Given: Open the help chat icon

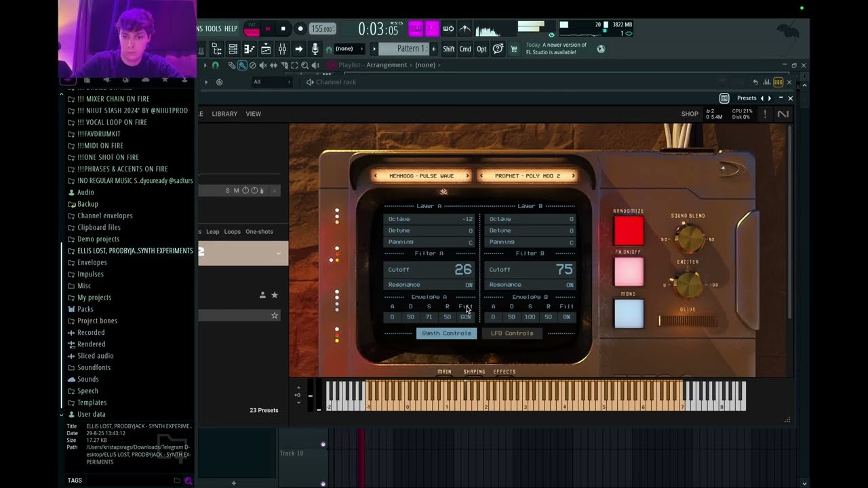Looking at the screenshot, I should 498,49.
